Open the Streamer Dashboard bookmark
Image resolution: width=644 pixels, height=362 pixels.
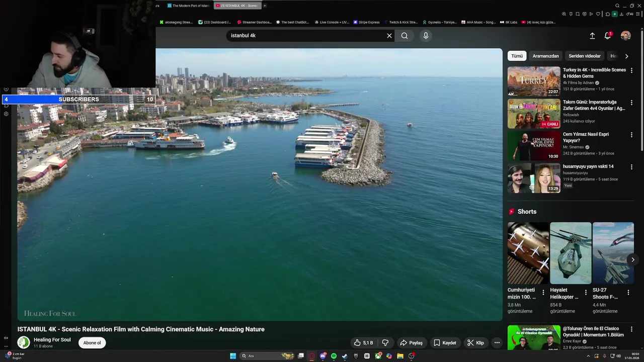point(254,22)
